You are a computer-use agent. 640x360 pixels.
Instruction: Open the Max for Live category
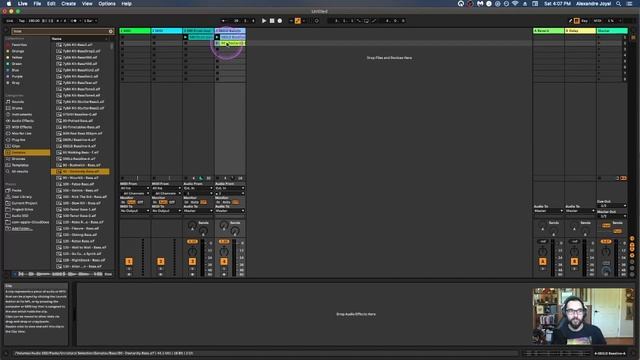pyautogui.click(x=22, y=133)
